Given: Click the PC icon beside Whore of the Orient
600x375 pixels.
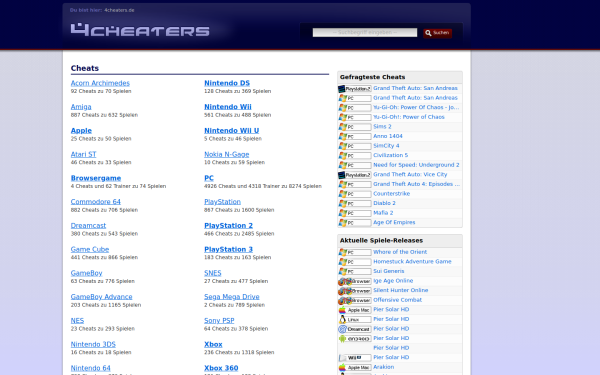Looking at the screenshot, I should (x=355, y=253).
